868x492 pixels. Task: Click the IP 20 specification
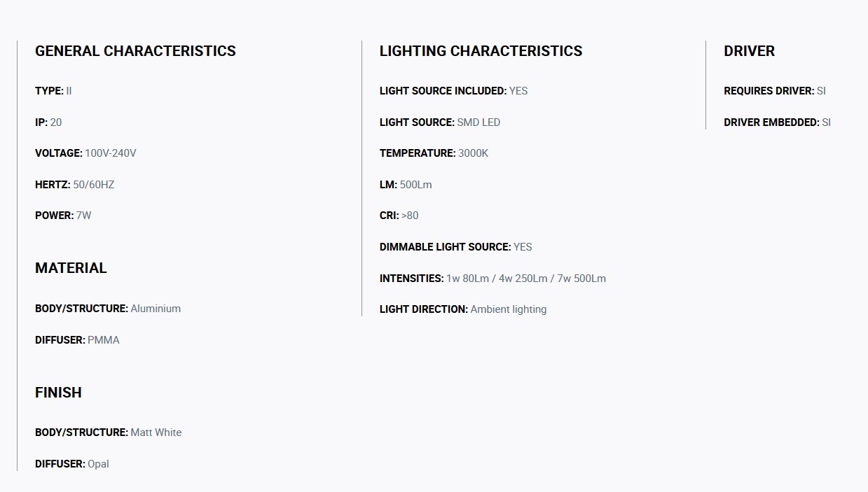(x=48, y=122)
